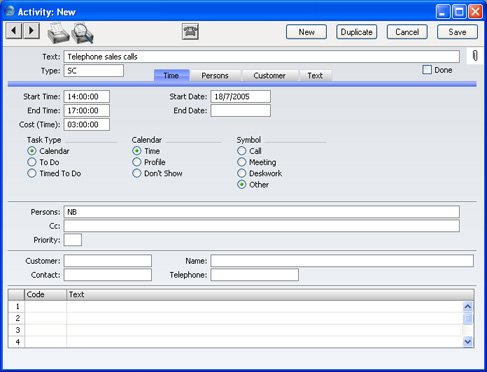
Task: Click the Cc input field
Action: point(262,226)
